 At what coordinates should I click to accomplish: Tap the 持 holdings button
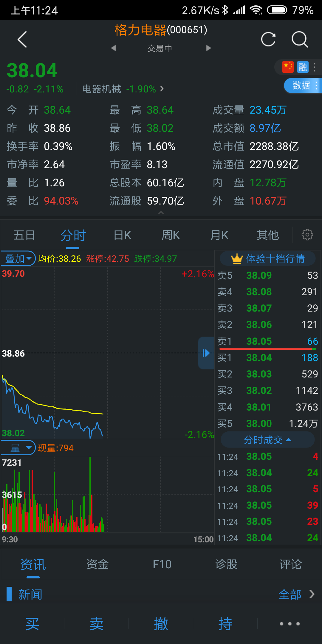click(225, 624)
